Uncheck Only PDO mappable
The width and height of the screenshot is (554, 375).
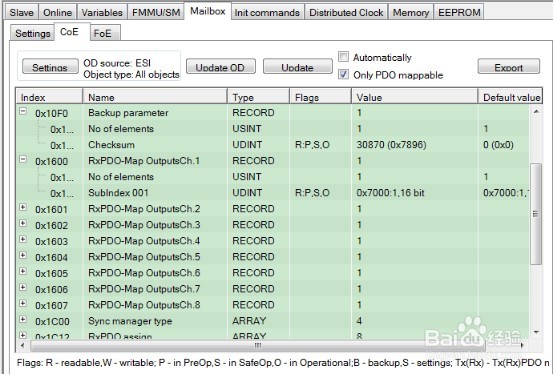pyautogui.click(x=343, y=74)
